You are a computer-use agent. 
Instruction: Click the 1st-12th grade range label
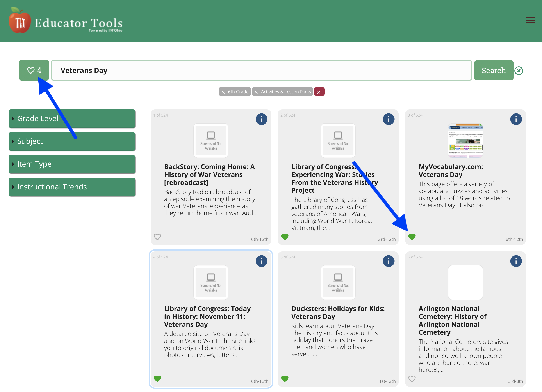click(x=387, y=381)
